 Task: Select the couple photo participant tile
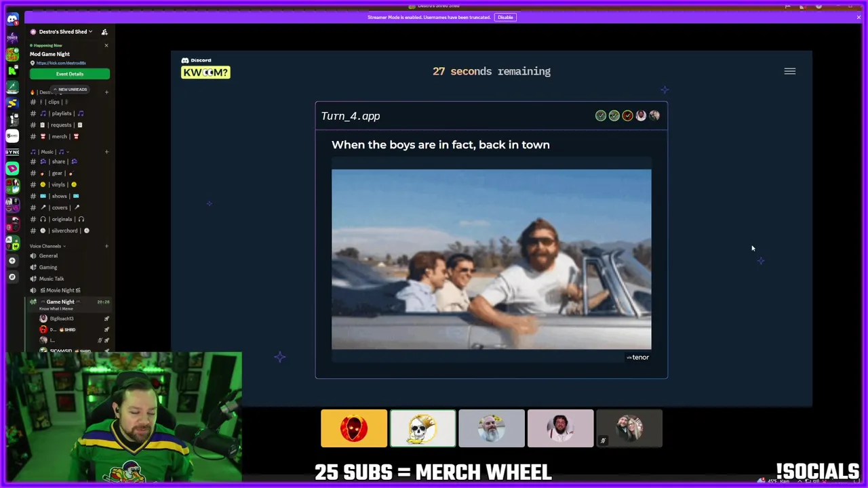[629, 428]
